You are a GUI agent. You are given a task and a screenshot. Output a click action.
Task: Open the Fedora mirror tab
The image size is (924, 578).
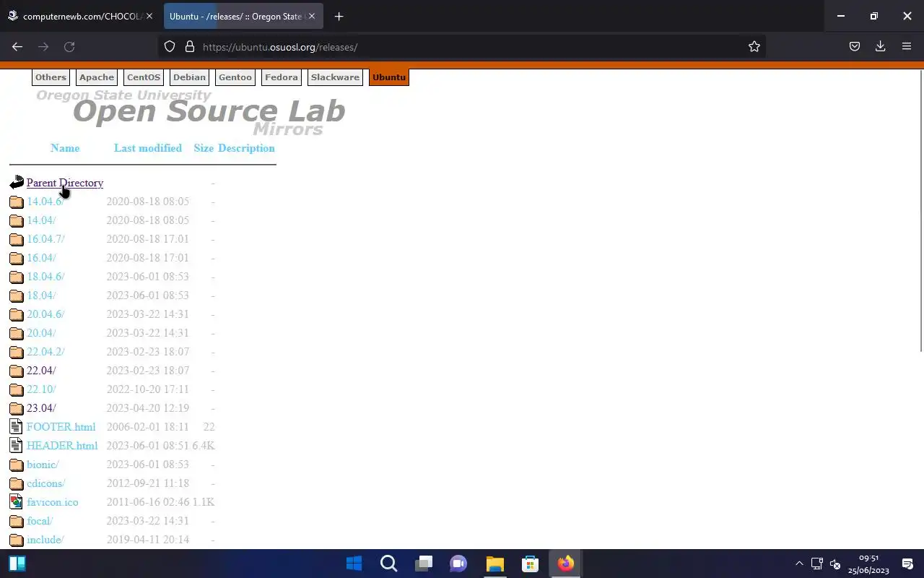pyautogui.click(x=282, y=77)
